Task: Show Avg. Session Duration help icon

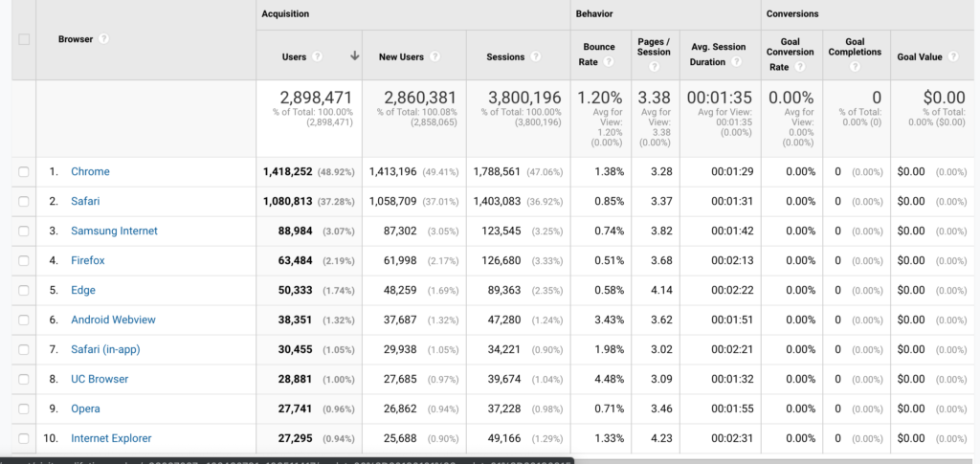Action: pos(736,63)
